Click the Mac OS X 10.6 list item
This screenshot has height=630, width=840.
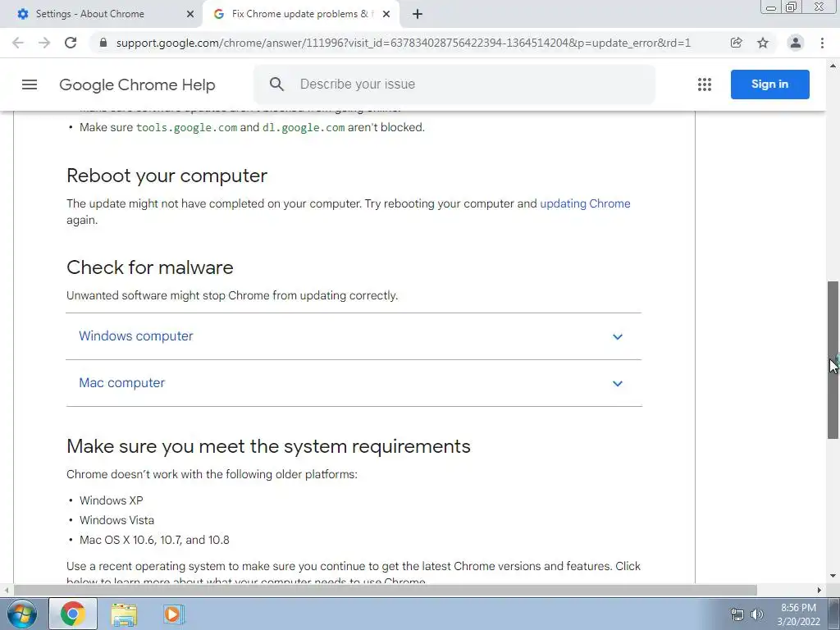pyautogui.click(x=154, y=540)
